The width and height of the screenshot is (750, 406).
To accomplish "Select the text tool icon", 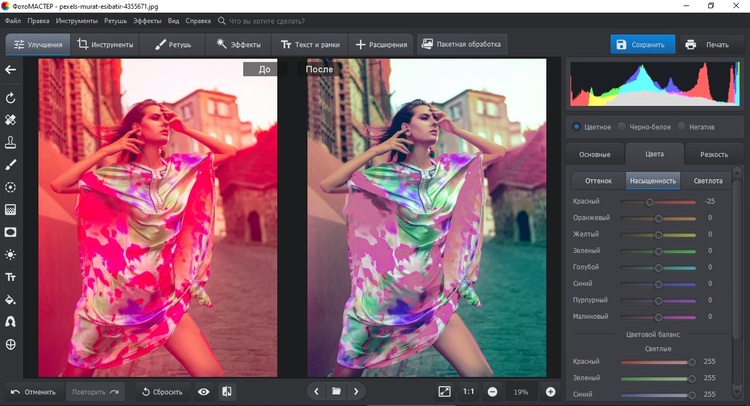I will point(11,277).
